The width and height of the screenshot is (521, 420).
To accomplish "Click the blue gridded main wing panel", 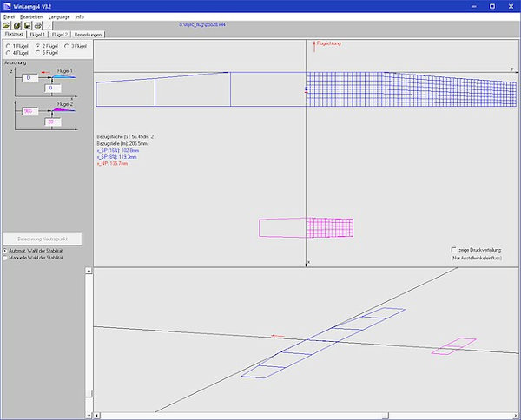I will [411, 89].
